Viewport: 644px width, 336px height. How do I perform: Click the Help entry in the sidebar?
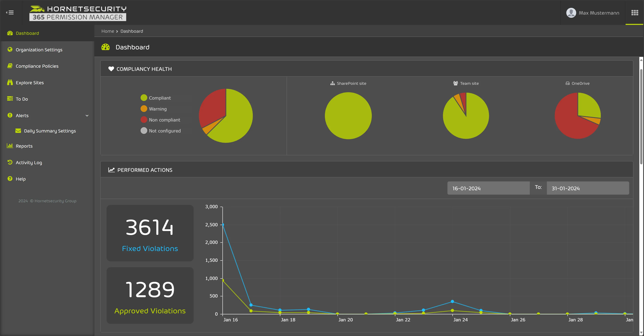coord(21,179)
